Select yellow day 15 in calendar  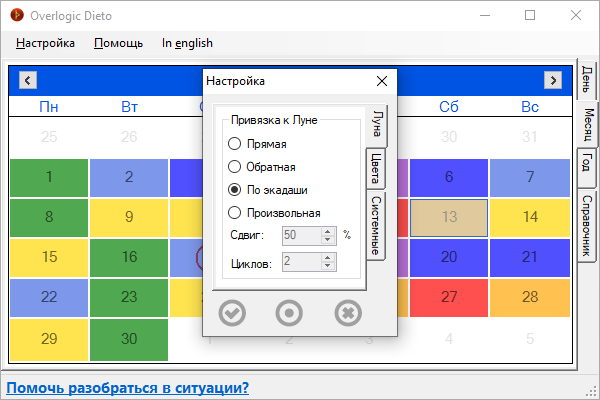click(x=49, y=258)
